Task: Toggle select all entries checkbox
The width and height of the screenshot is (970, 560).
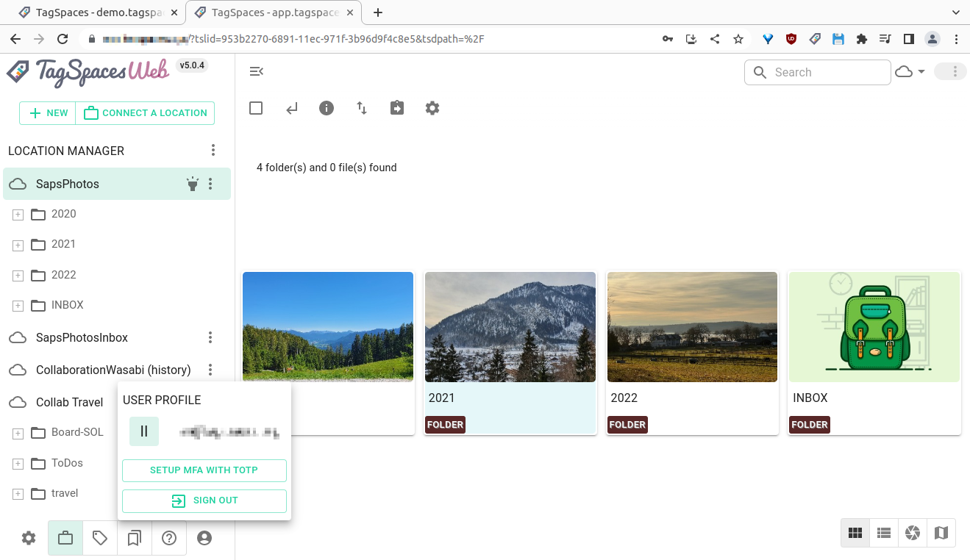Action: (x=256, y=107)
